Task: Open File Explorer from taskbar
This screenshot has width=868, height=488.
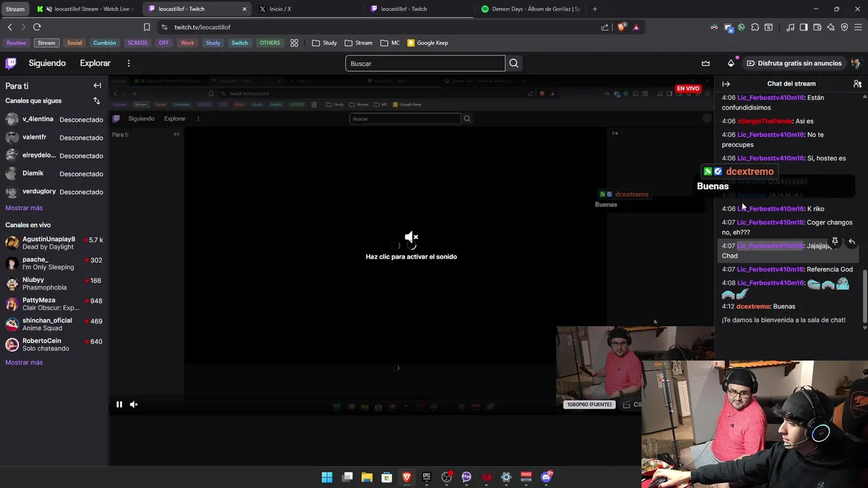Action: click(367, 477)
